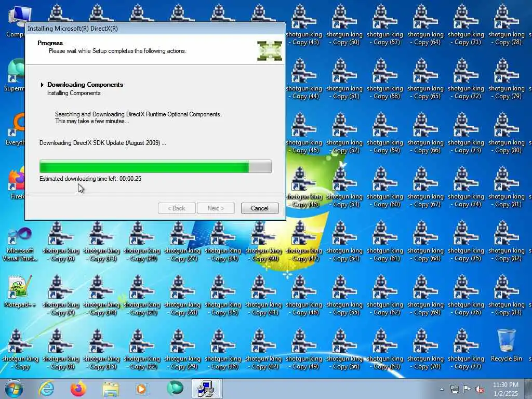532x399 pixels.
Task: Select shotgun king - Copy (43) shortcut
Action: [x=303, y=25]
